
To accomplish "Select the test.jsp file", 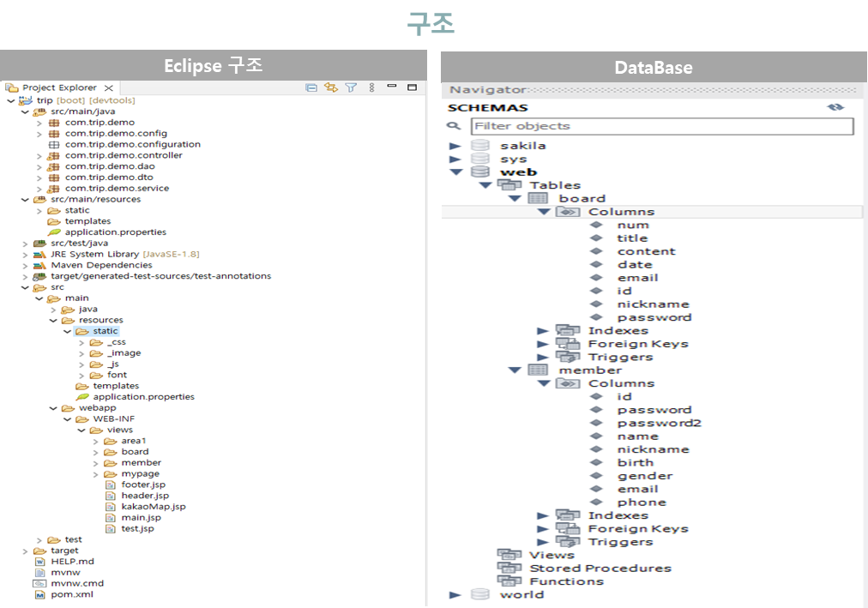I will coord(138,529).
